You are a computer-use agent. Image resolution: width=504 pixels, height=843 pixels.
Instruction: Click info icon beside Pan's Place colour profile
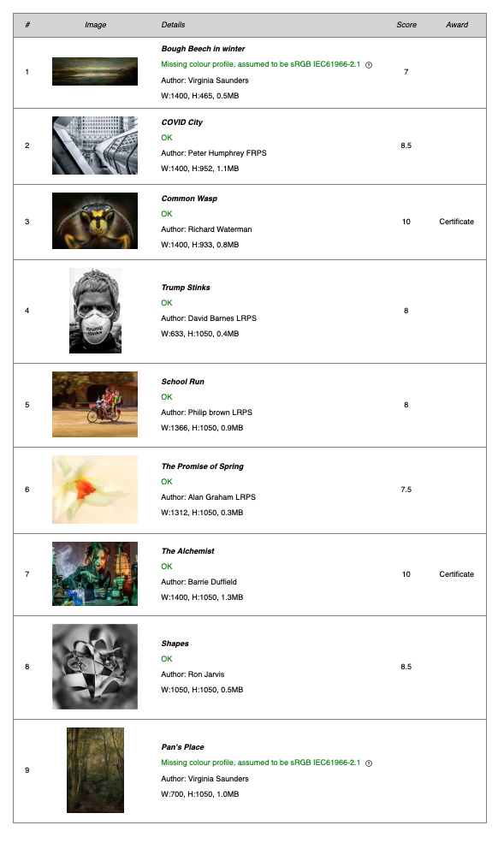(369, 763)
